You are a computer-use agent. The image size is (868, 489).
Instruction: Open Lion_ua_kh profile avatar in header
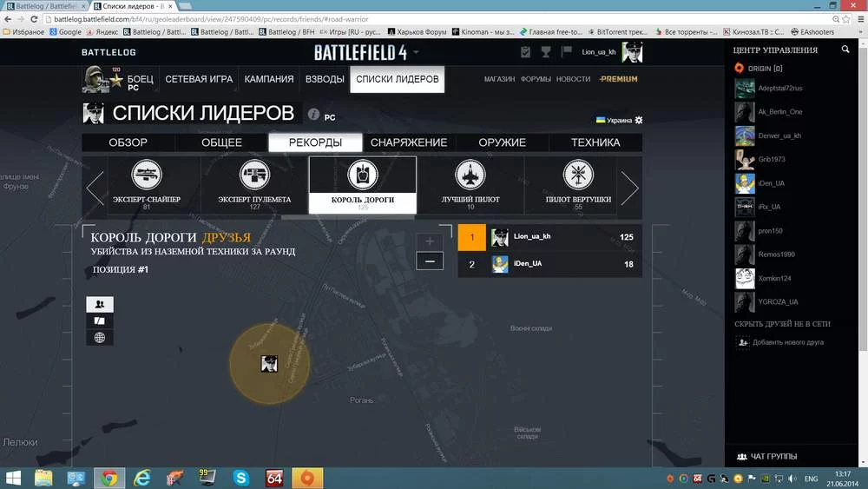(632, 52)
